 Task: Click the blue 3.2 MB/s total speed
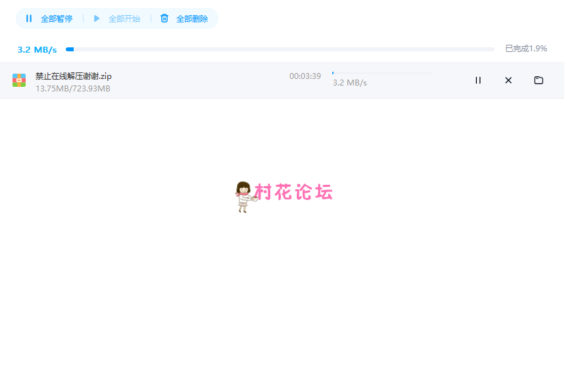coord(37,50)
